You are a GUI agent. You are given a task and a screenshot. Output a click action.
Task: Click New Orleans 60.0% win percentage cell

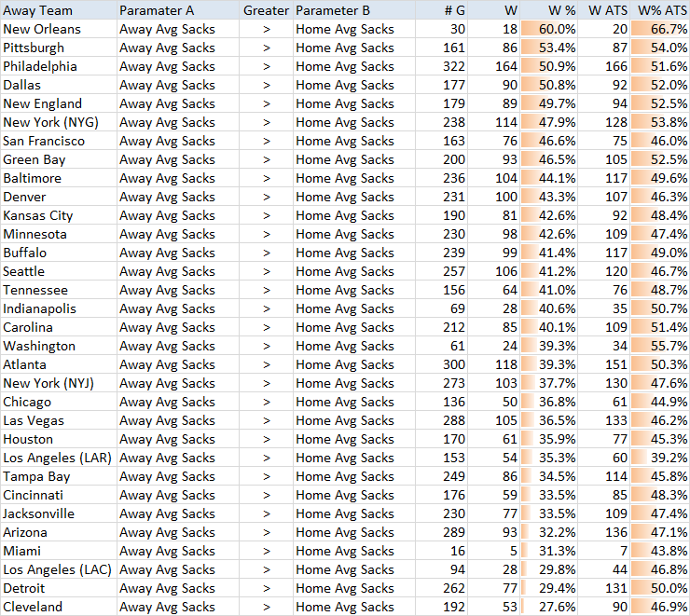tap(549, 29)
